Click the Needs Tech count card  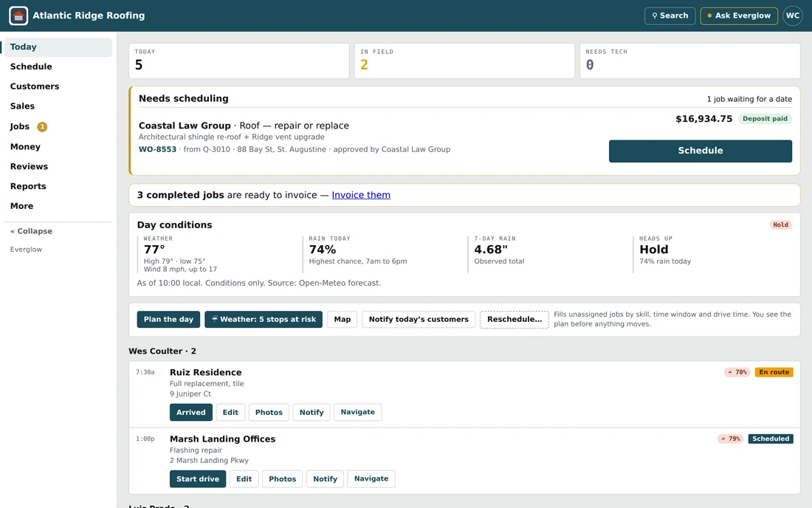coord(689,61)
